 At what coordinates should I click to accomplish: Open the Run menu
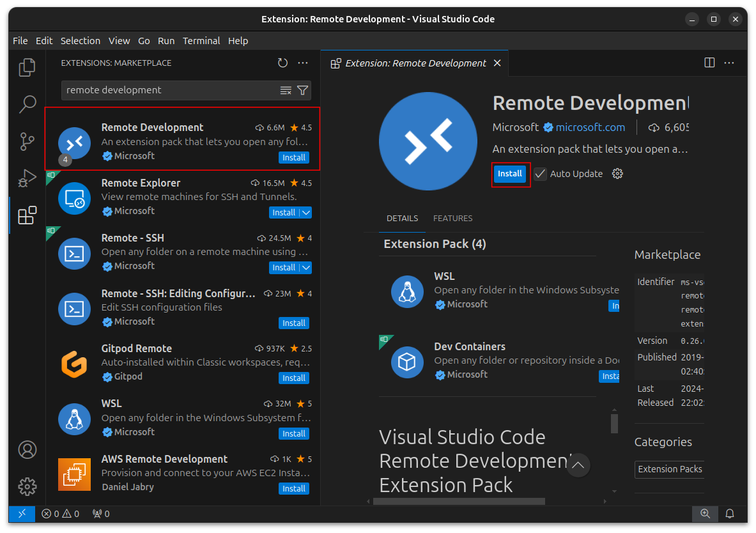click(x=166, y=41)
